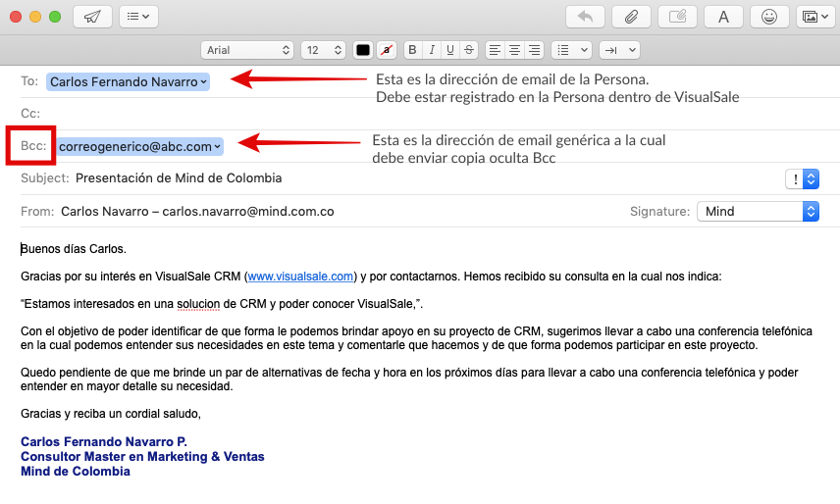Screen dimensions: 840x504
Task: Align text left
Action: [495, 50]
